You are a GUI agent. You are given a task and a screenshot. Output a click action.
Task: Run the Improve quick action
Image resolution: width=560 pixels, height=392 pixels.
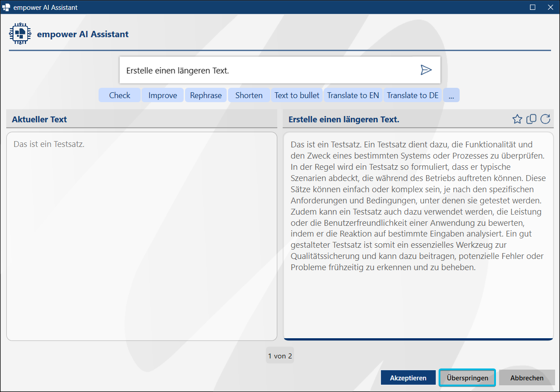(163, 95)
